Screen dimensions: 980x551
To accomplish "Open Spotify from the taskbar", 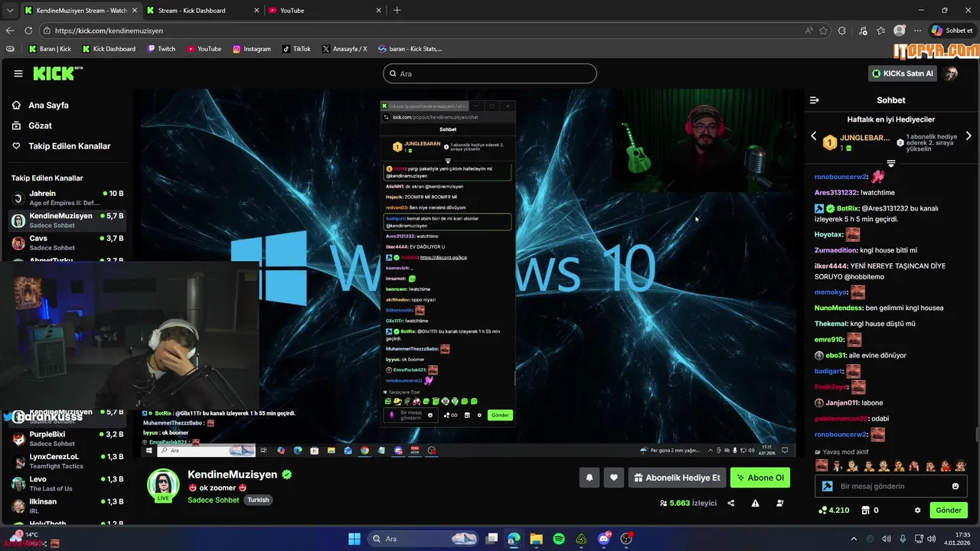I will tap(559, 539).
